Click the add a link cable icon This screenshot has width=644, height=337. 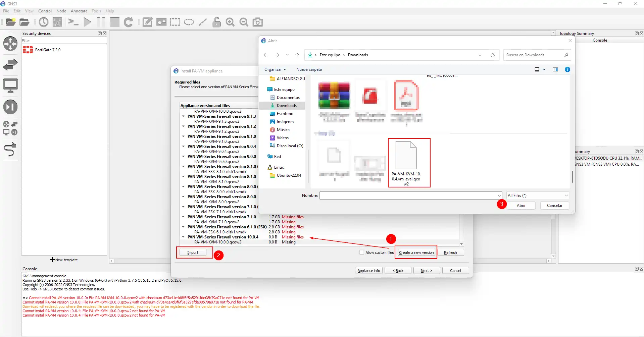coord(10,149)
